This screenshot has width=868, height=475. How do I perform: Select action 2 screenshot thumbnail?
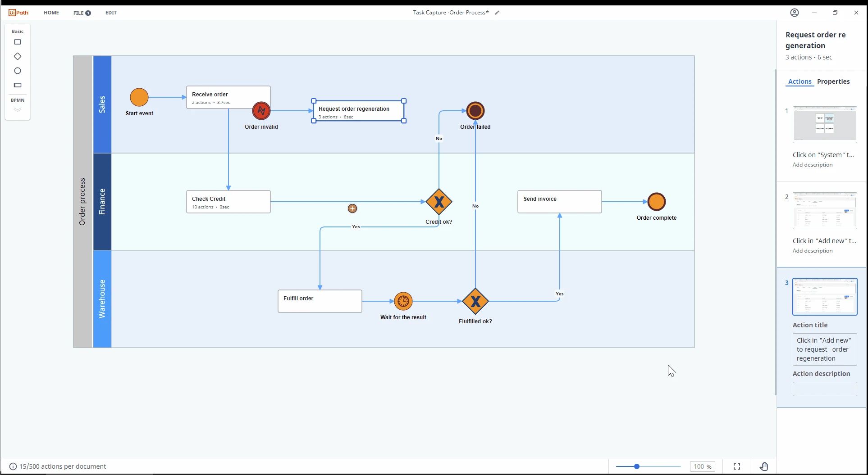tap(825, 211)
